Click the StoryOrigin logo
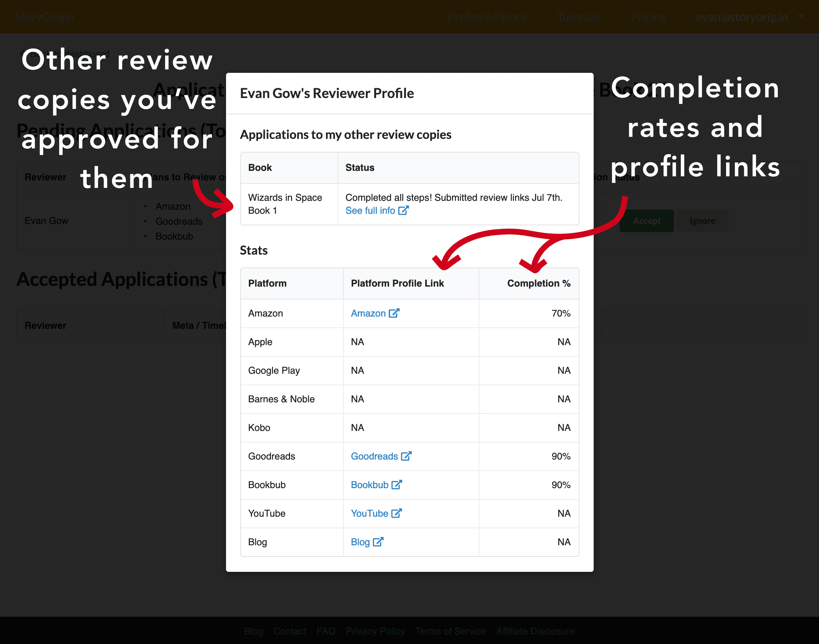This screenshot has height=644, width=819. 45,17
